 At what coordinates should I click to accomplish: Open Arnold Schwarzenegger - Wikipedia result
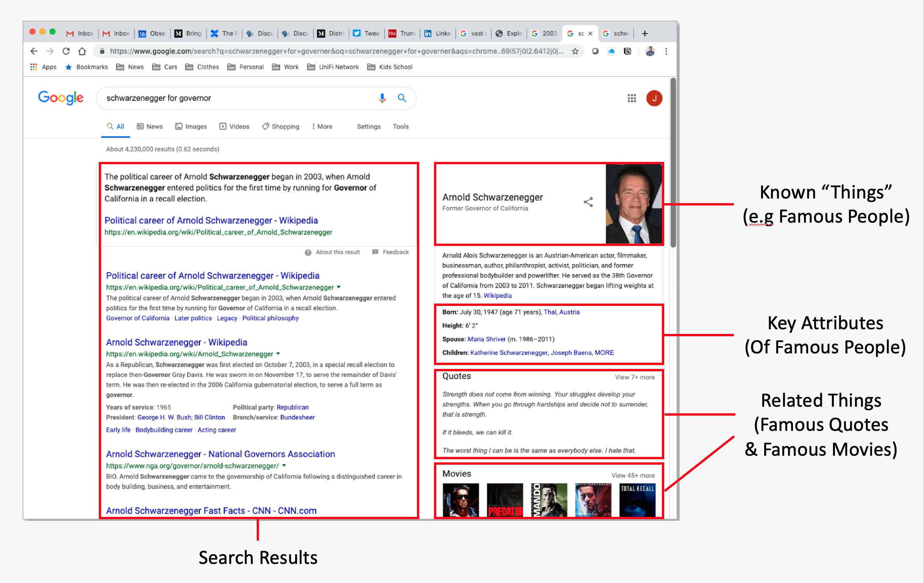tap(177, 342)
